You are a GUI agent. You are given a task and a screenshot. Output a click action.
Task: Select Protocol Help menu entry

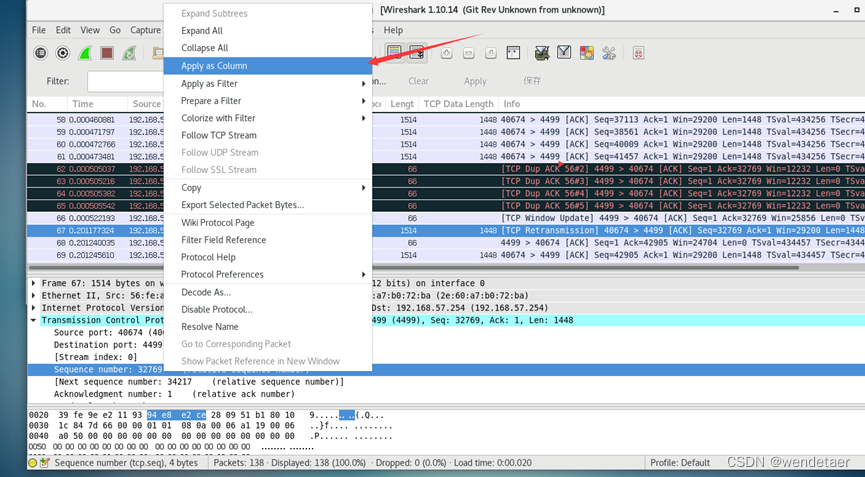point(268,258)
